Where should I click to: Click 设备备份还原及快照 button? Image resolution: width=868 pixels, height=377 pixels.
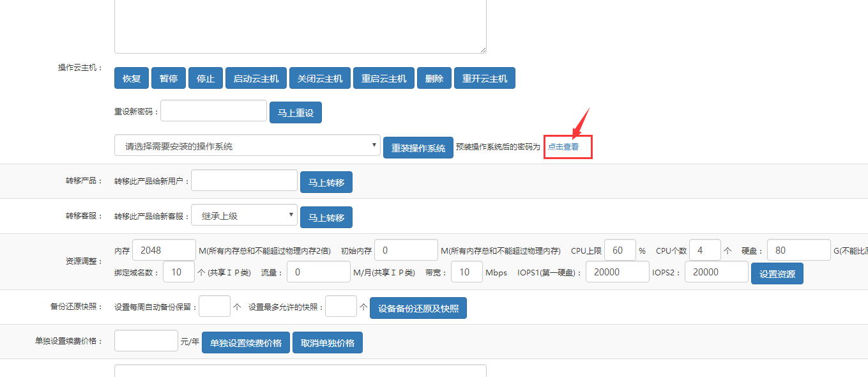418,307
